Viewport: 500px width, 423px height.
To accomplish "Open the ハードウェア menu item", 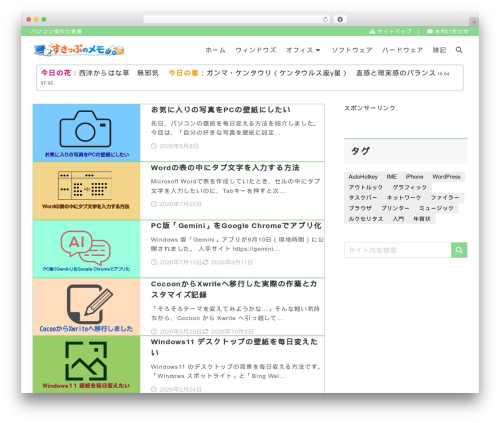I will click(402, 50).
